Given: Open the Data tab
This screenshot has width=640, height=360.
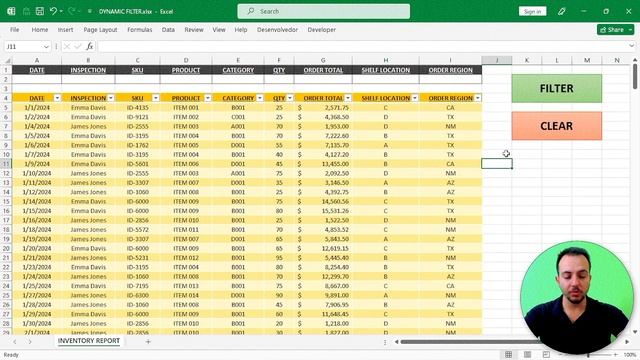Looking at the screenshot, I should pyautogui.click(x=168, y=30).
